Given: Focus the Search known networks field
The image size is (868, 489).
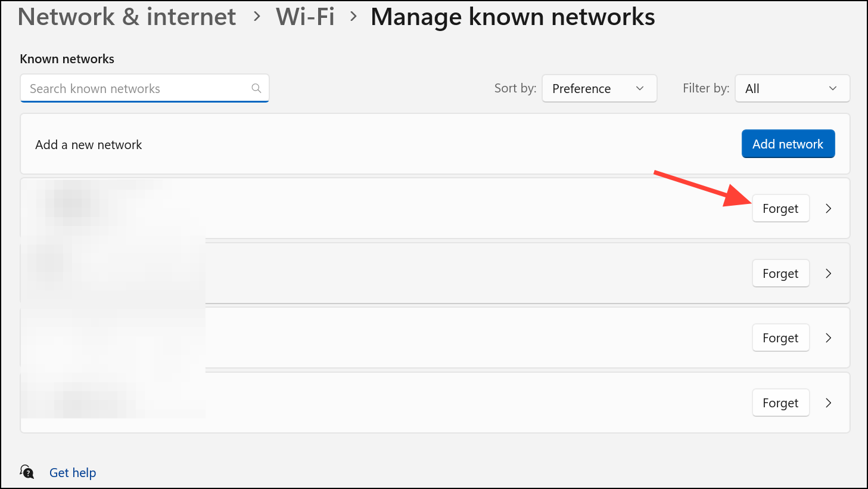Looking at the screenshot, I should coord(137,88).
